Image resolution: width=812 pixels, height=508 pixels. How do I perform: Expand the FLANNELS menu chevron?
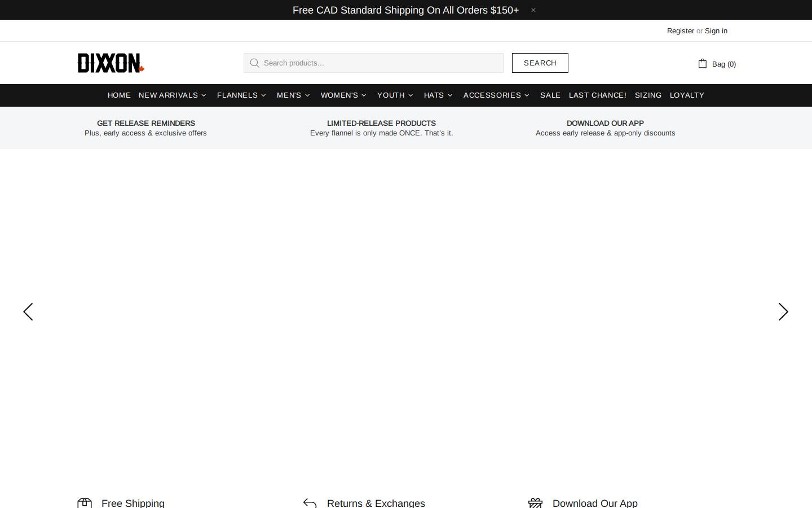(263, 95)
